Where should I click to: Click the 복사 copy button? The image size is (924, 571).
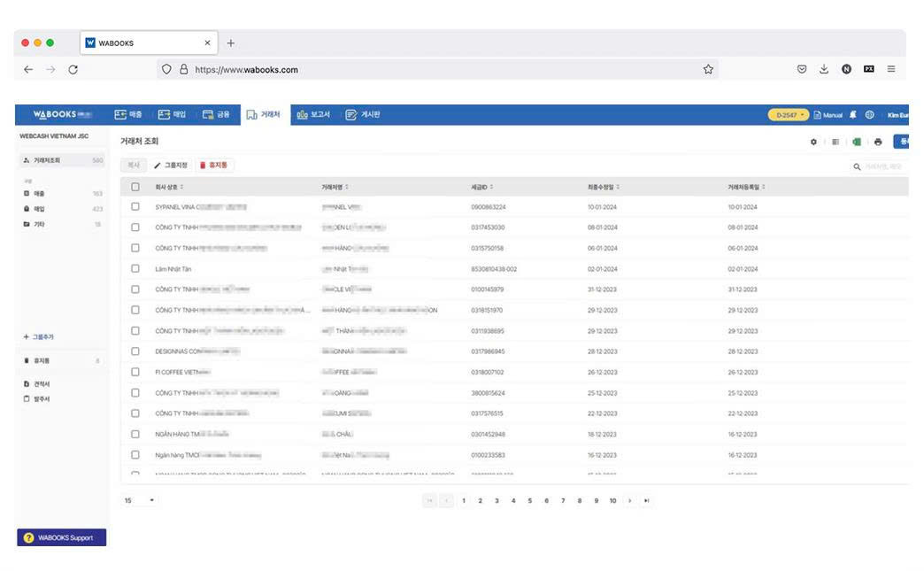click(134, 165)
